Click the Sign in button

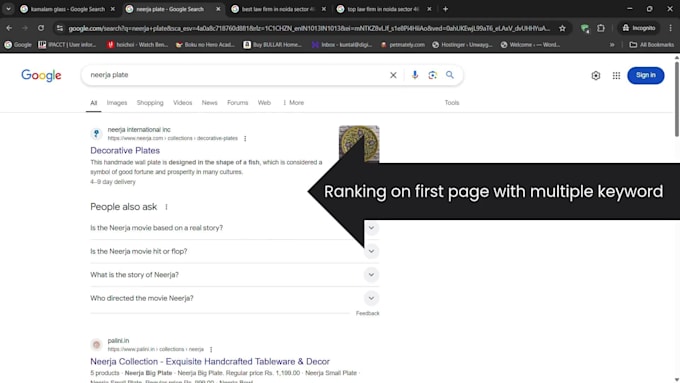[645, 75]
